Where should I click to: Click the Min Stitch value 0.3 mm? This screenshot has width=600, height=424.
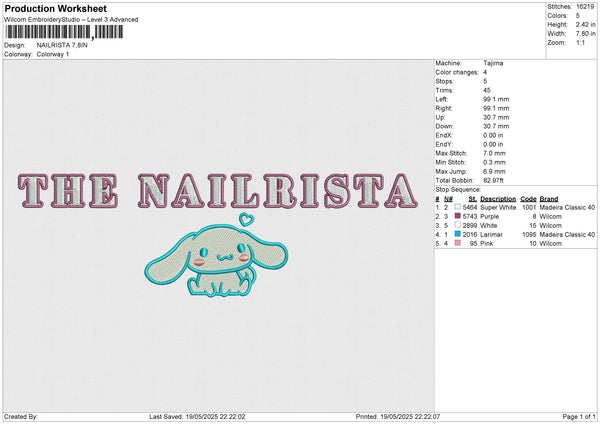click(494, 162)
